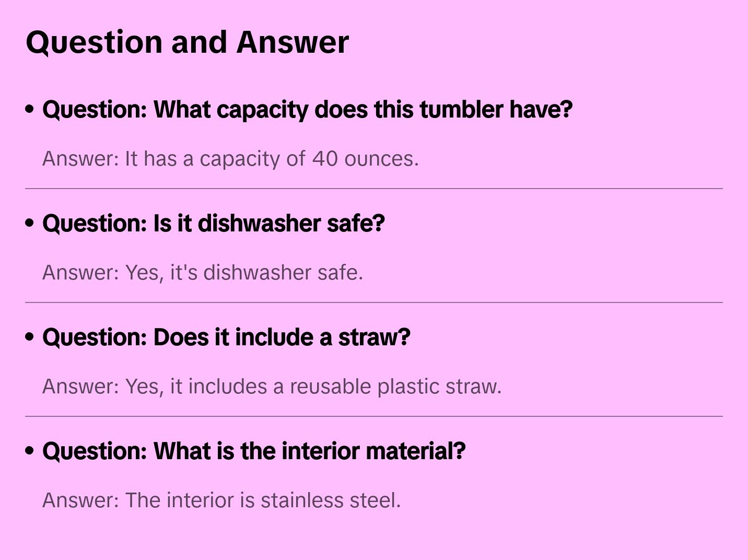Screen dimensions: 748x560
Task: Click the word 'Answer' in the heading
Action: pos(293,42)
